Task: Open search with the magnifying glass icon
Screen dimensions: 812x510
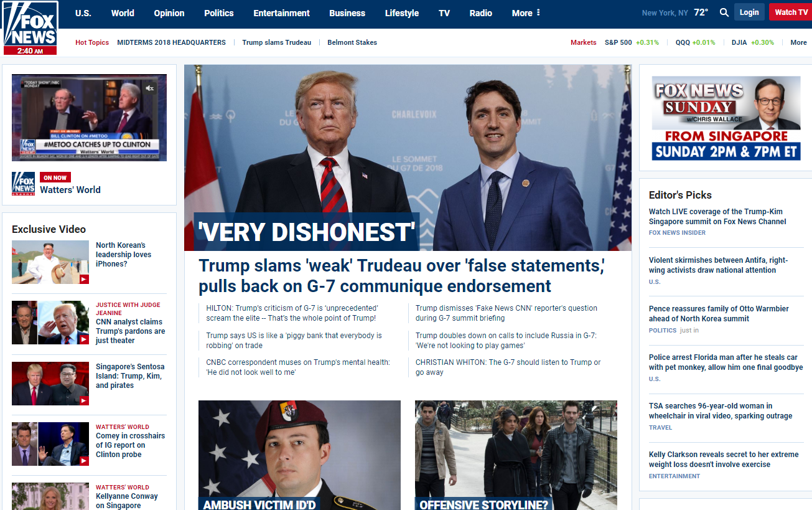Action: point(724,12)
